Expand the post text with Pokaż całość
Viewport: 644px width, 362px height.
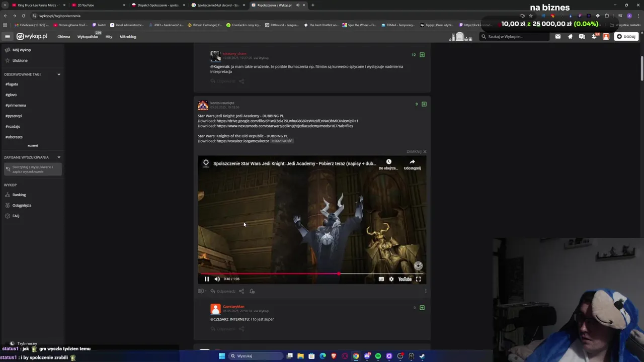(282, 141)
